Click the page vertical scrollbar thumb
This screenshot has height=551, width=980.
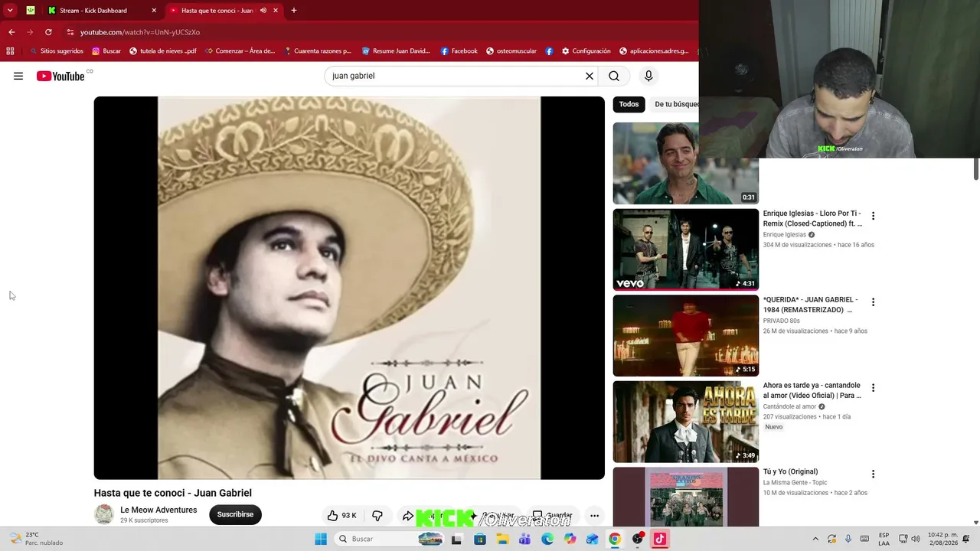point(976,169)
